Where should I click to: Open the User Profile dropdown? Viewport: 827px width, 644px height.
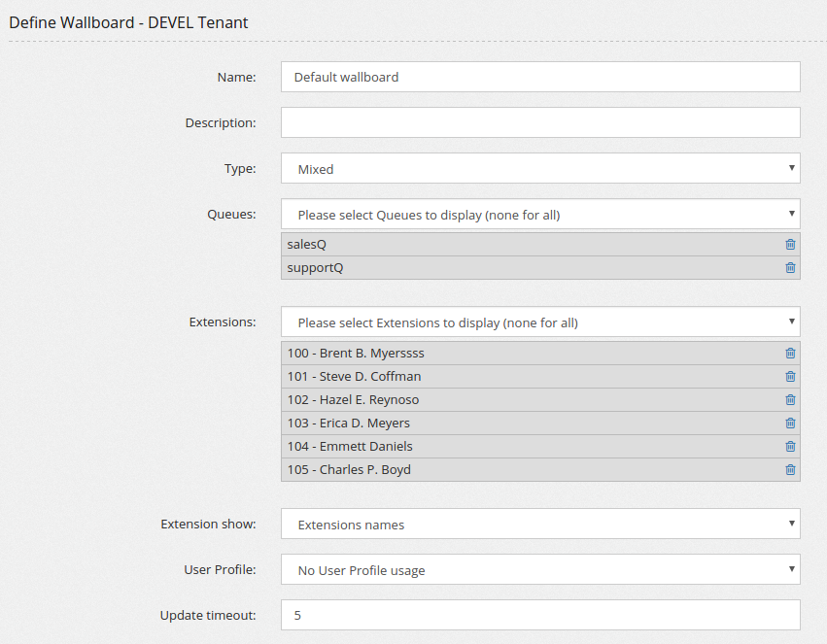(540, 570)
